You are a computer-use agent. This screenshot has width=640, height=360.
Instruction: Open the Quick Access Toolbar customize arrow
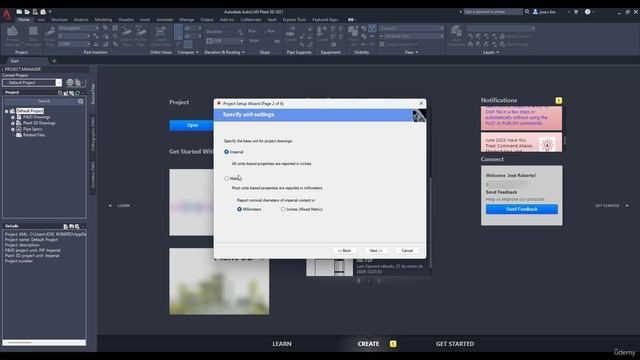[50, 12]
